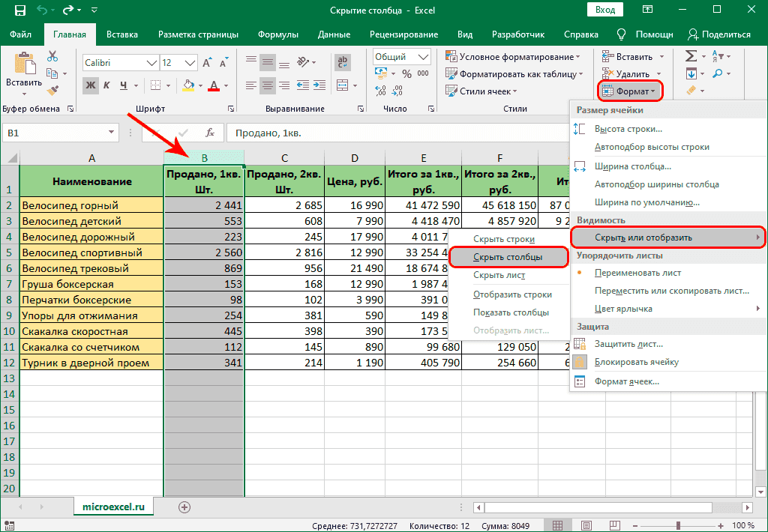768x532 pixels.
Task: Switch to the Вставка ribbon tab
Action: tap(122, 34)
